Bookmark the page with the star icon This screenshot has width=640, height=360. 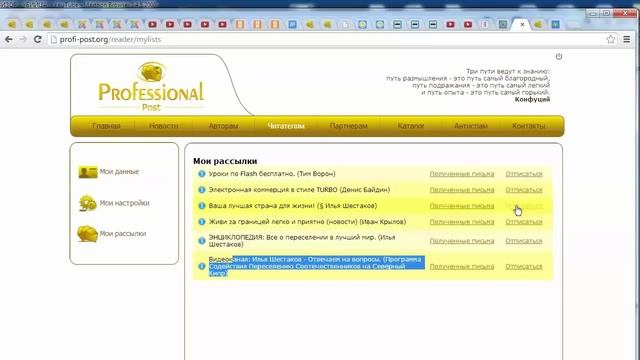pyautogui.click(x=611, y=39)
